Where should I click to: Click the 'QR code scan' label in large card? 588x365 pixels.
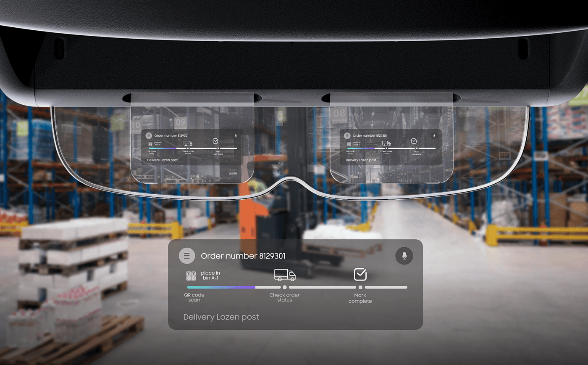click(194, 297)
